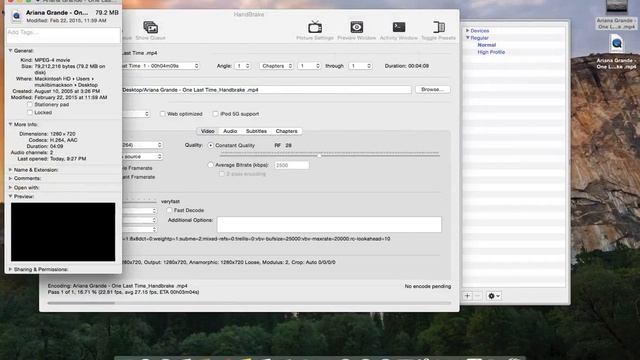640x360 pixels.
Task: Click the Toggle Presets toolbar icon
Action: (439, 27)
